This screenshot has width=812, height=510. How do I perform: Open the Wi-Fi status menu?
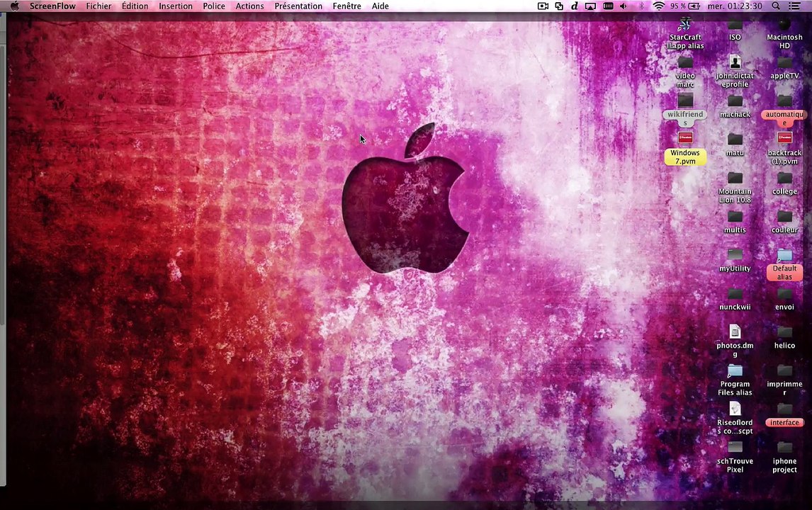(659, 6)
